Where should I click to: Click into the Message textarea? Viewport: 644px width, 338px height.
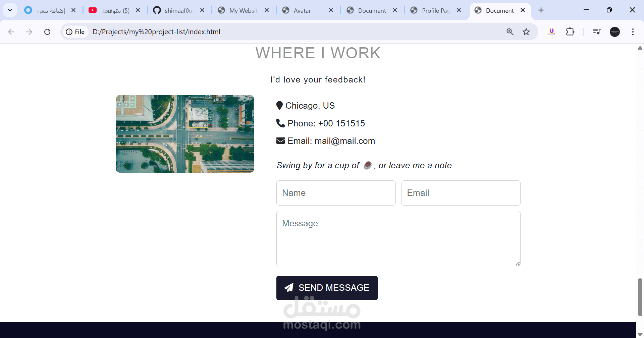(x=398, y=238)
